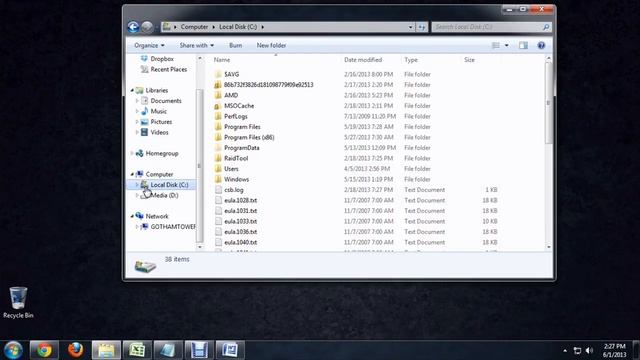640x360 pixels.
Task: Open the Recycle Bin on desktop
Action: click(x=18, y=302)
